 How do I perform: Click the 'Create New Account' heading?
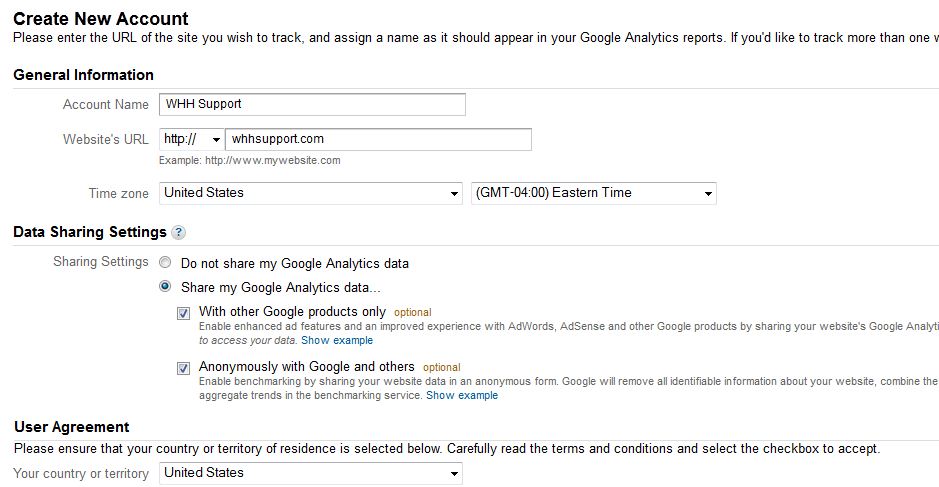[x=101, y=18]
